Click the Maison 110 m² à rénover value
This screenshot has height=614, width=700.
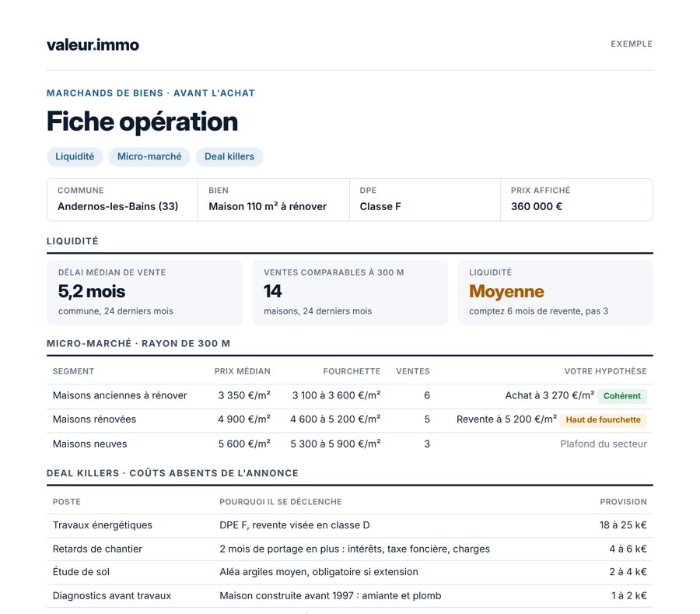click(x=268, y=206)
